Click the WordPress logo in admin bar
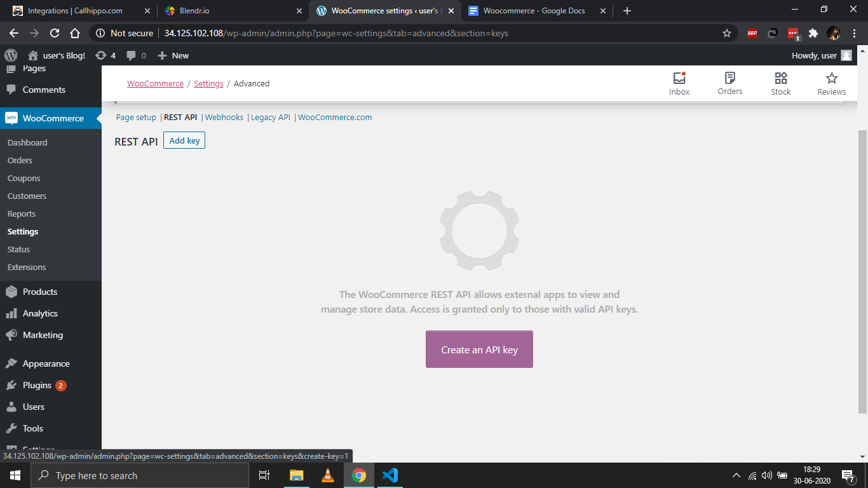Image resolution: width=868 pixels, height=488 pixels. 11,55
